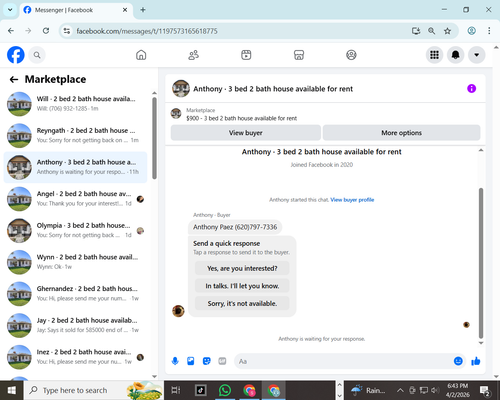The height and width of the screenshot is (400, 500).
Task: Open conversation information purple icon
Action: (471, 89)
